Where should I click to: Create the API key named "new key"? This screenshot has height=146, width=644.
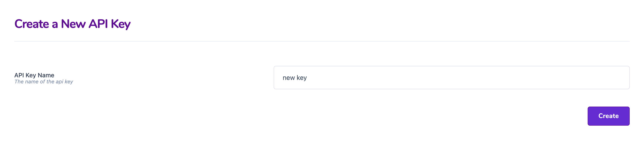tap(608, 116)
